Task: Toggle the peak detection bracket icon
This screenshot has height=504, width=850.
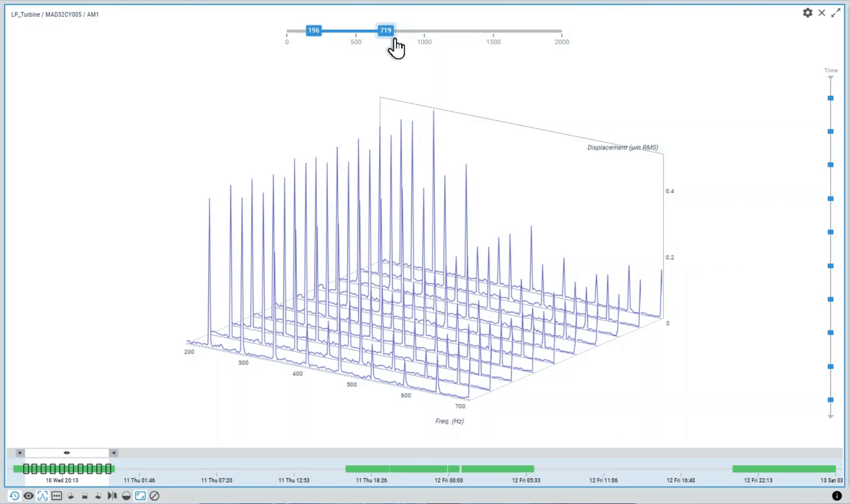Action: (x=42, y=496)
